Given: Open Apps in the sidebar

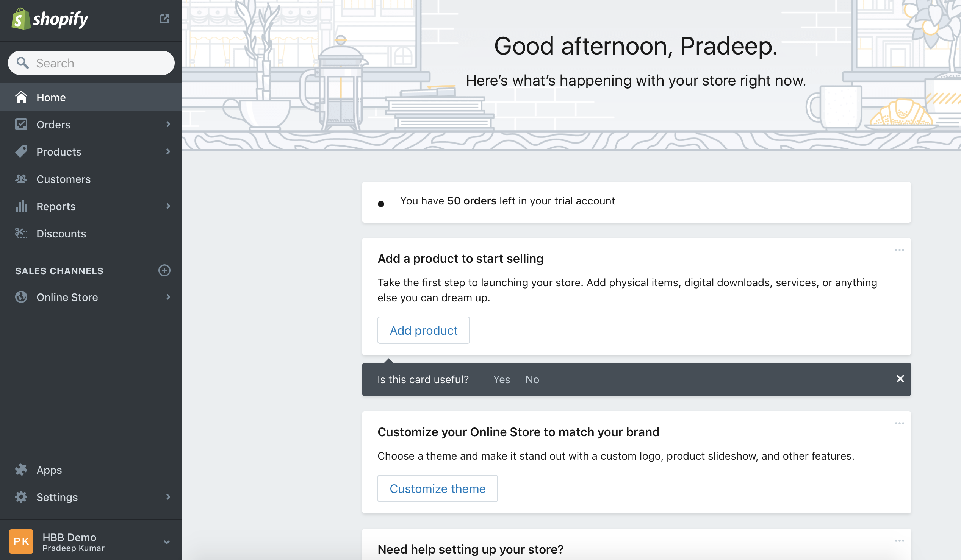Looking at the screenshot, I should pyautogui.click(x=91, y=470).
